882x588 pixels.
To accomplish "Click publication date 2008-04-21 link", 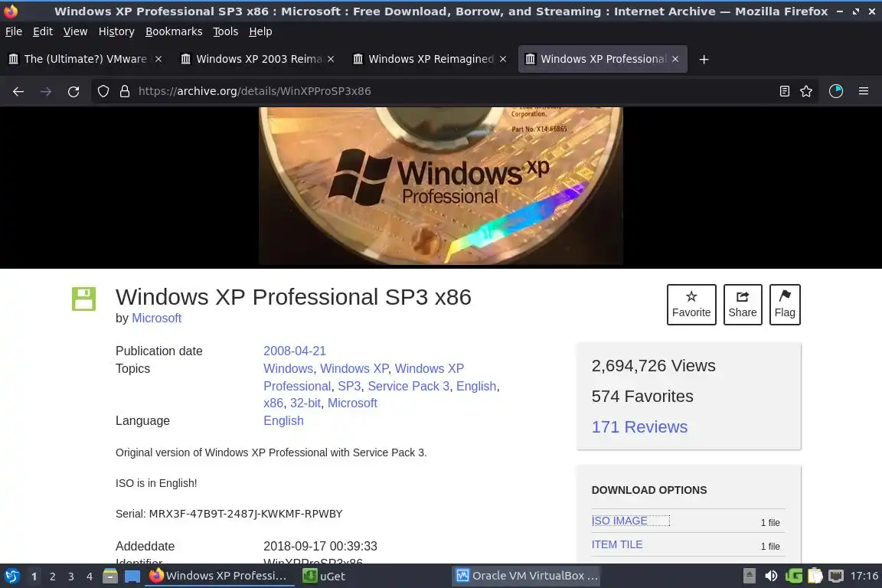I will click(x=295, y=351).
